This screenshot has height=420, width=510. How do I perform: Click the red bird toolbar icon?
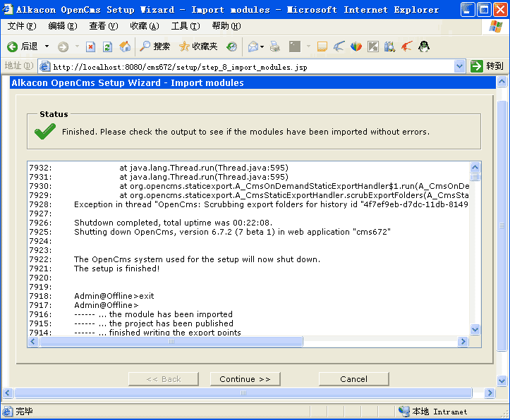click(x=406, y=47)
